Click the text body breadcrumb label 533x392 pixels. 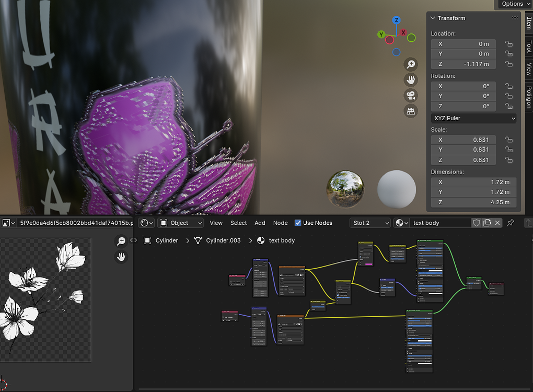(x=282, y=240)
